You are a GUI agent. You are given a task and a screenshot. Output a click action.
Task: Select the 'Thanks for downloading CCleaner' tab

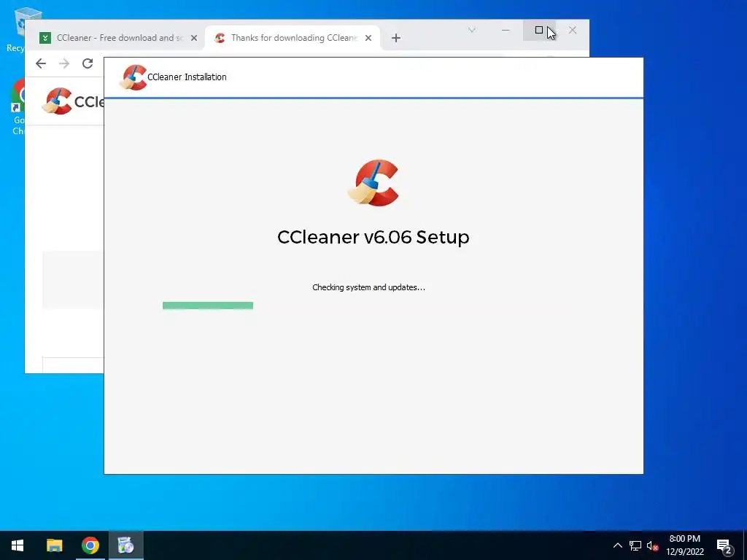point(293,38)
